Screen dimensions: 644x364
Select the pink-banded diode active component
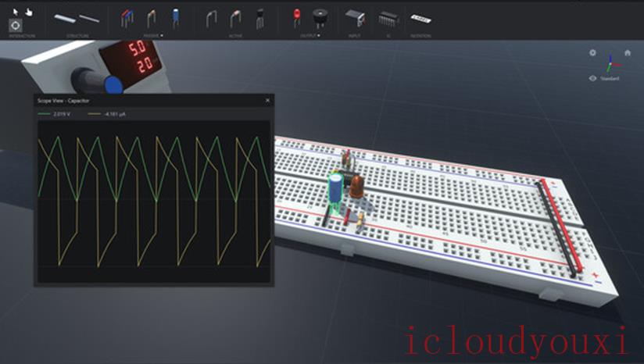click(x=235, y=19)
